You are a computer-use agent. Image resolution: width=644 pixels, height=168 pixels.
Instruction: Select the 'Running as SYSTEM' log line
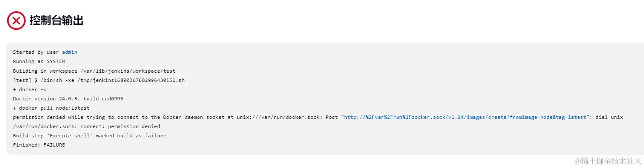tap(39, 61)
